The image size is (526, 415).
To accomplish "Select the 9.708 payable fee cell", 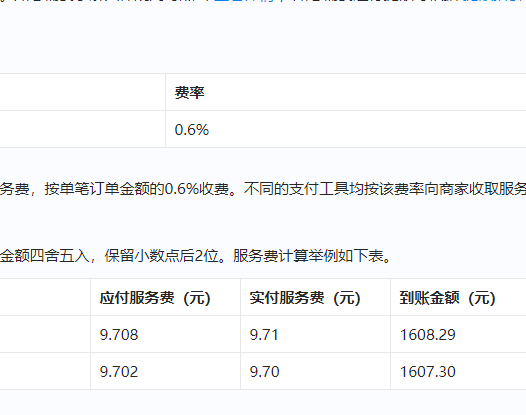I will [x=165, y=334].
